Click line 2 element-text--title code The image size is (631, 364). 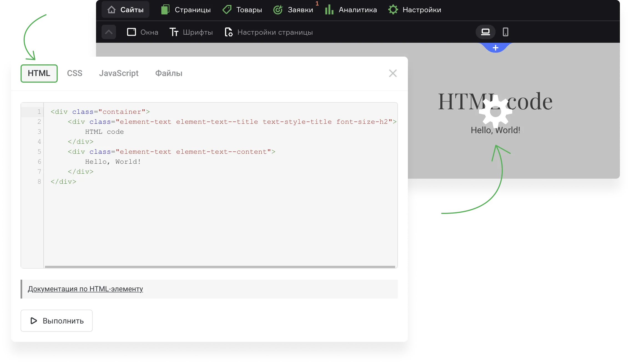click(x=232, y=122)
